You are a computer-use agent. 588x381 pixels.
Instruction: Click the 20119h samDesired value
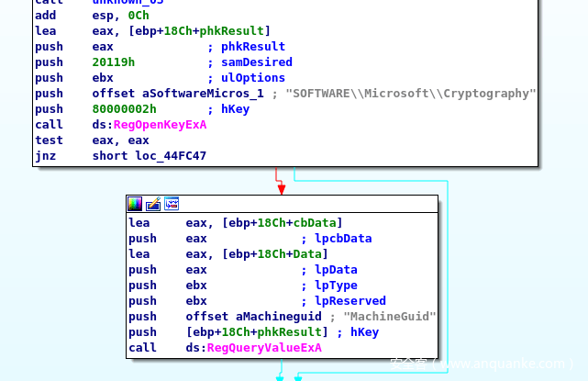pyautogui.click(x=113, y=62)
